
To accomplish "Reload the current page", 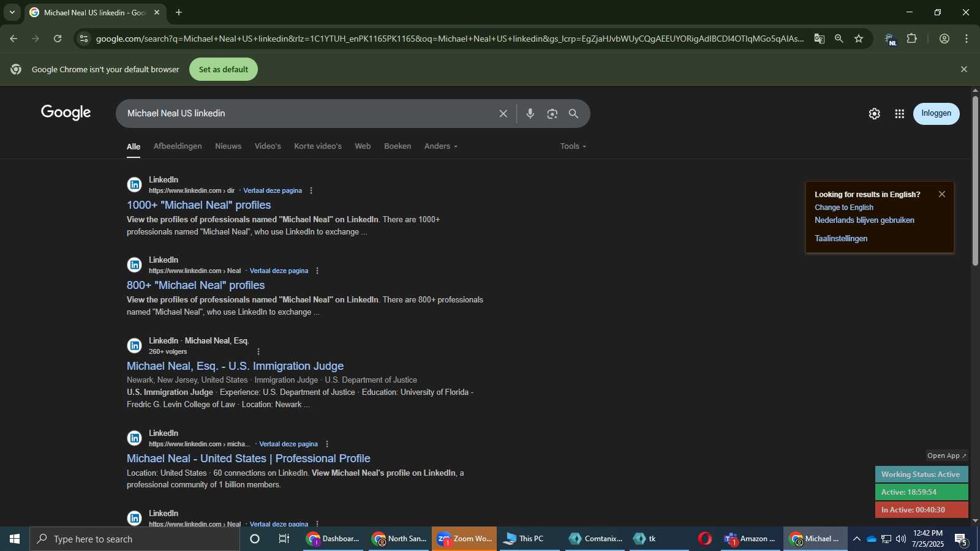I will tap(58, 39).
